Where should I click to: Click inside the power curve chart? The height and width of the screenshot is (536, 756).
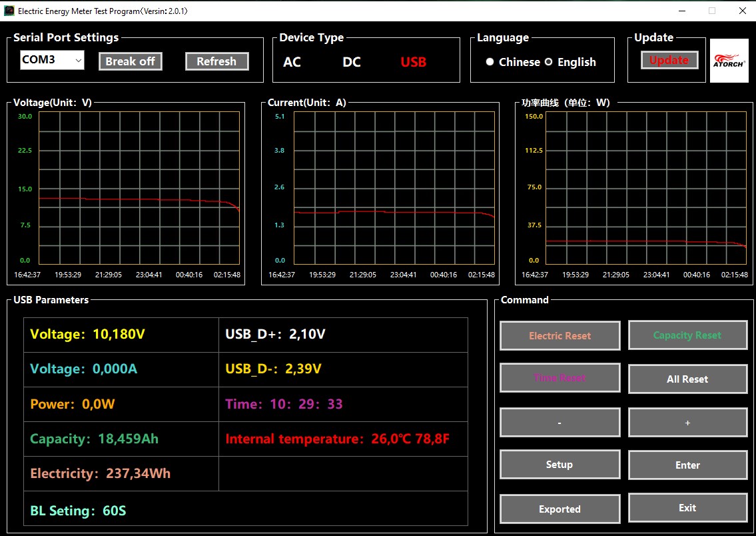(x=646, y=188)
